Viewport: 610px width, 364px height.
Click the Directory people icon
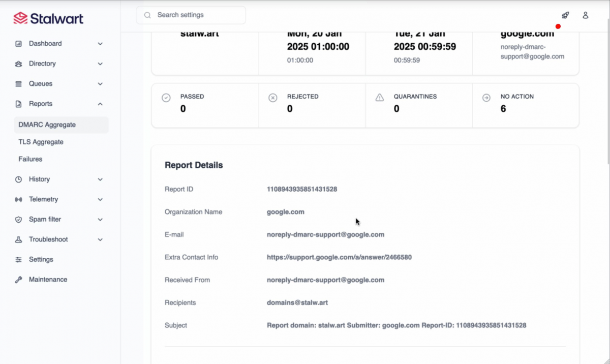(x=19, y=64)
